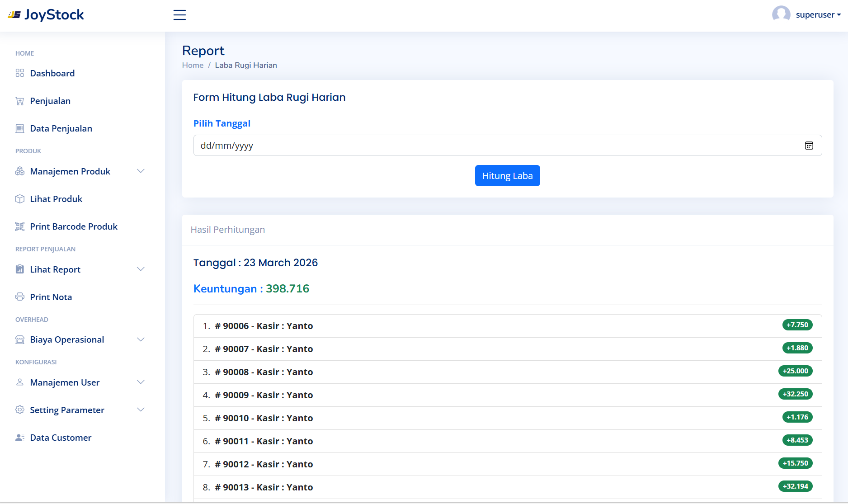The image size is (848, 504).
Task: Click the Pilih Tanggal label
Action: pos(222,123)
